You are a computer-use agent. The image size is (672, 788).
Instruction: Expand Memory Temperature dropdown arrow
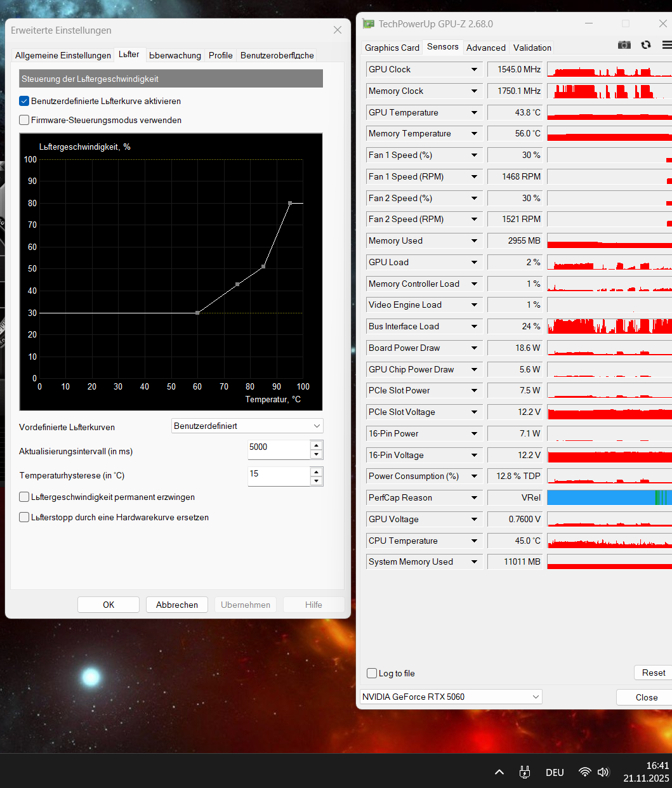point(474,133)
